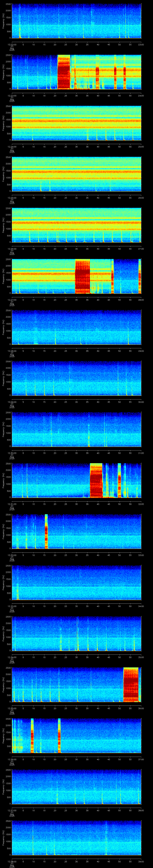
Task: Click the '37:00' end-time label
Action: pyautogui.click(x=141, y=759)
